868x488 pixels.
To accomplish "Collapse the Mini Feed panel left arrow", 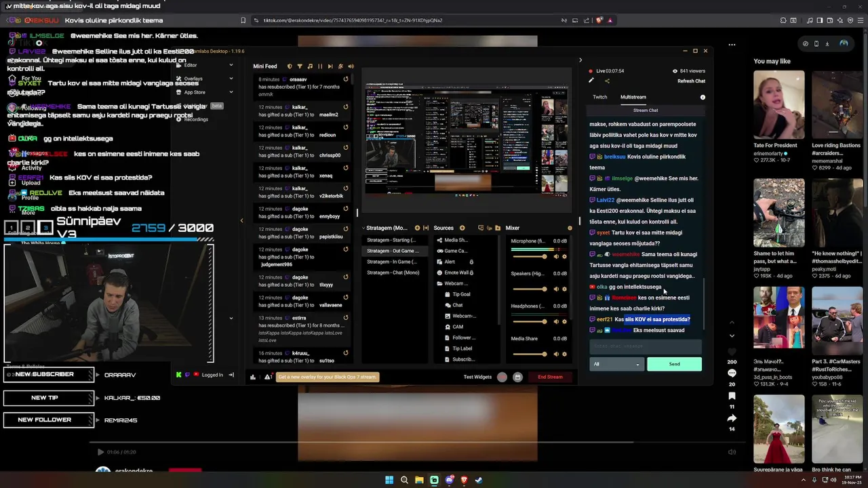I will click(x=242, y=220).
